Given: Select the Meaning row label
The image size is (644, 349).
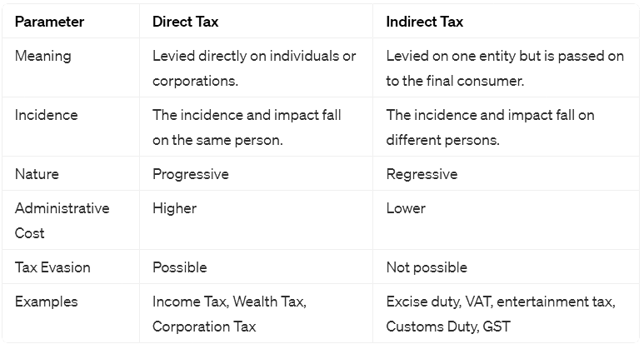Looking at the screenshot, I should [43, 56].
